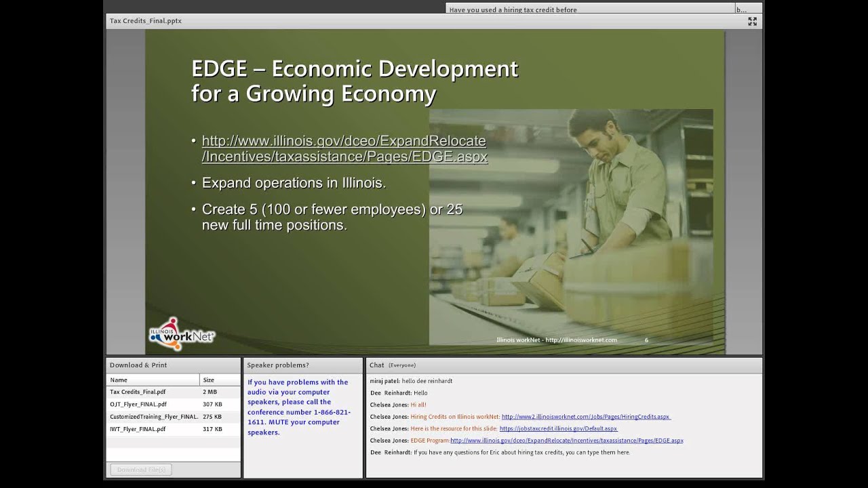Toggle full screen for the slide pod
The image size is (868, 488).
click(x=752, y=21)
